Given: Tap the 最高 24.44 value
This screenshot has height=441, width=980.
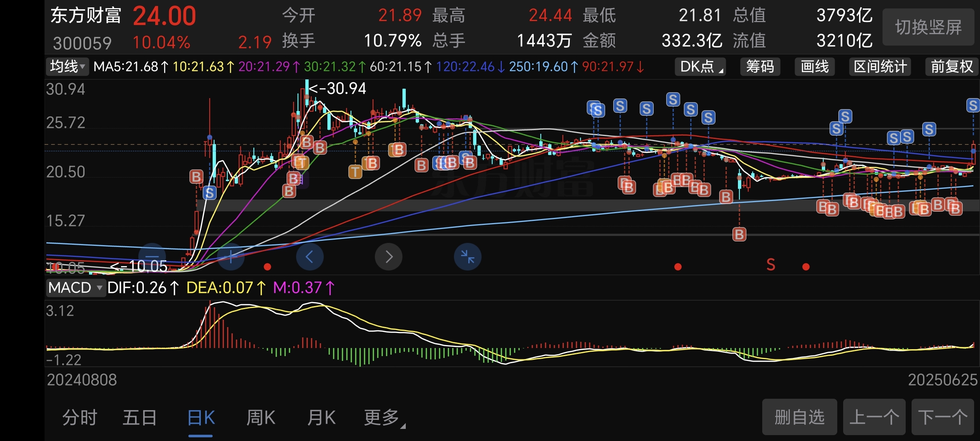Looking at the screenshot, I should coord(550,15).
